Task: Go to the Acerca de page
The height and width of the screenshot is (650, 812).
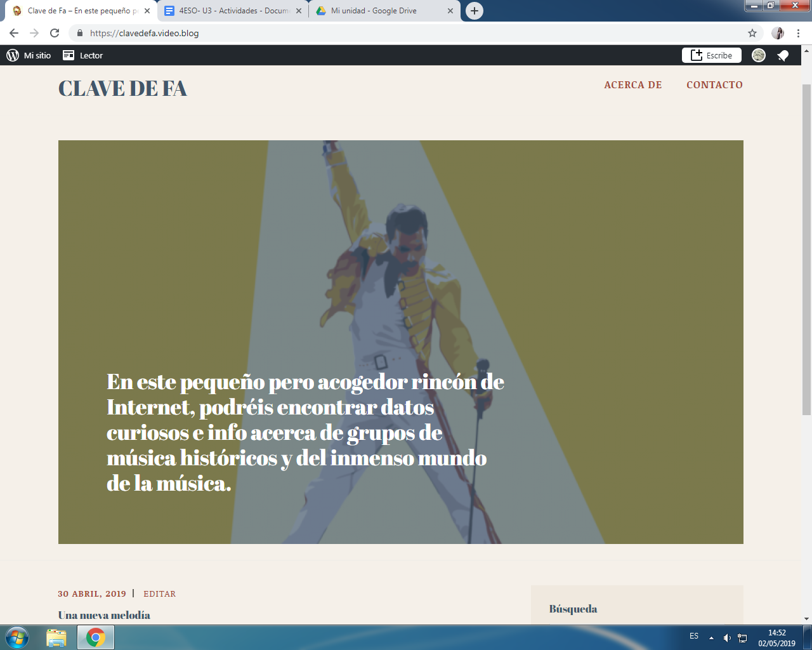Action: 632,85
